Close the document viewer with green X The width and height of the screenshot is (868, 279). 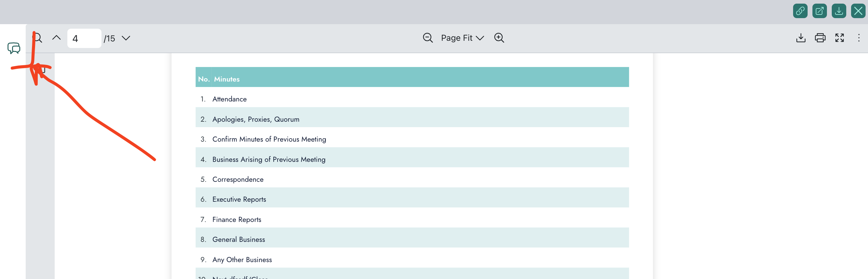click(x=858, y=11)
